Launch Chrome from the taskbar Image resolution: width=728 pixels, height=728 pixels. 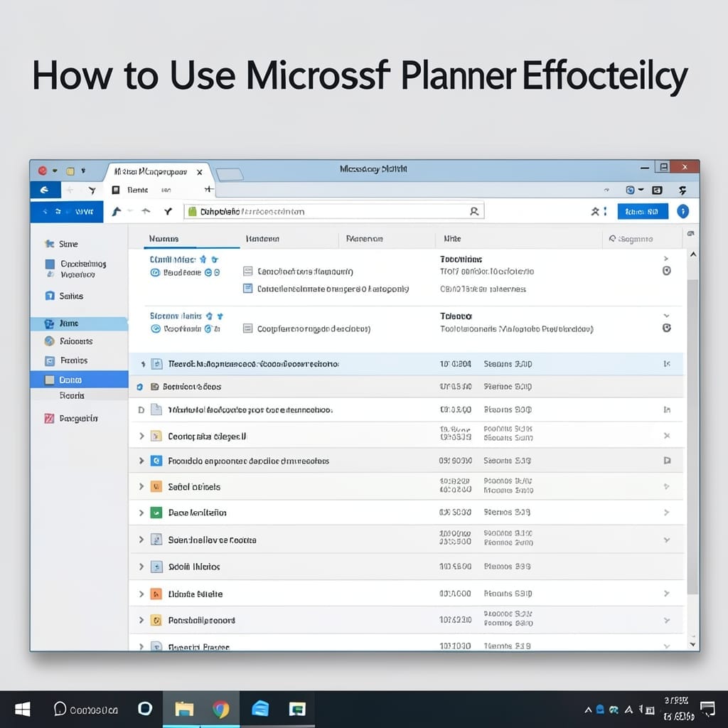(x=221, y=709)
